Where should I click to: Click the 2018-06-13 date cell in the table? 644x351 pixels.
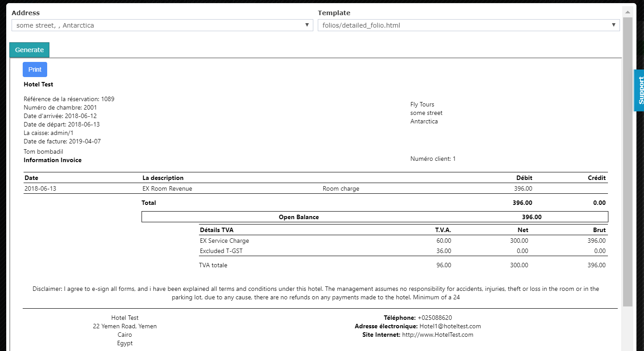(x=41, y=188)
